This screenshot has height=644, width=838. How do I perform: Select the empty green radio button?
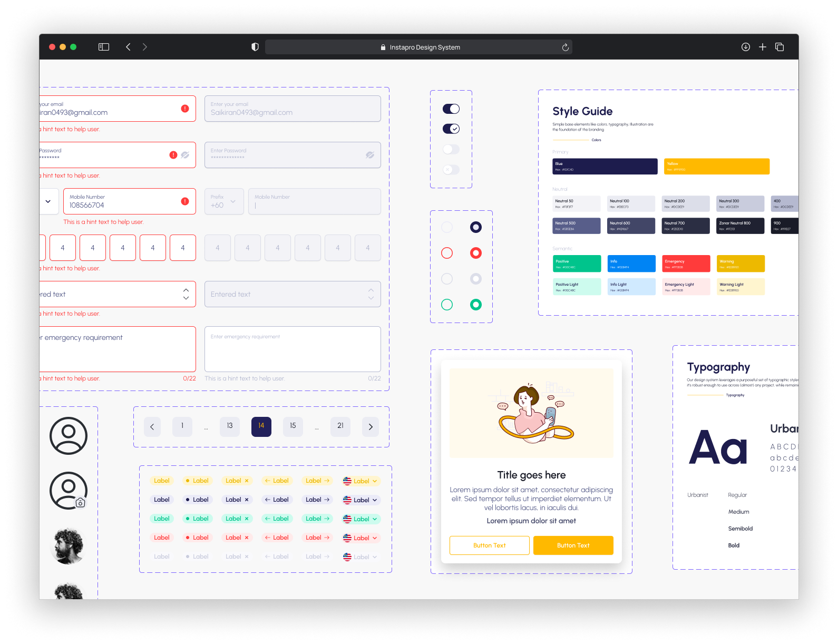[x=447, y=305]
